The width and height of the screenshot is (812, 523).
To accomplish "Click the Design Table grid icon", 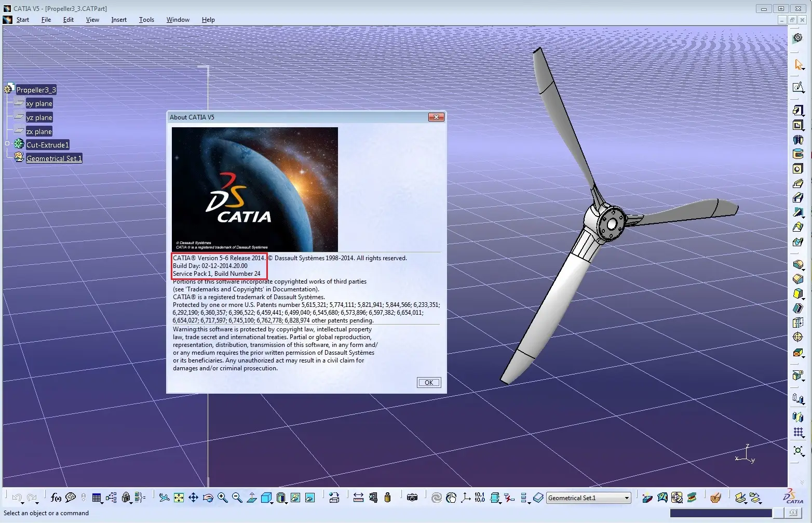I will [x=97, y=498].
